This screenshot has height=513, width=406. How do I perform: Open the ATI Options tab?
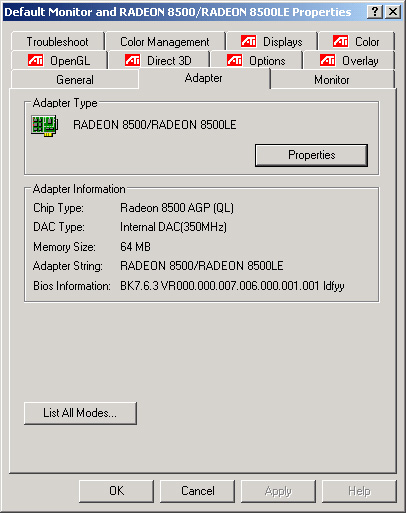[x=256, y=61]
